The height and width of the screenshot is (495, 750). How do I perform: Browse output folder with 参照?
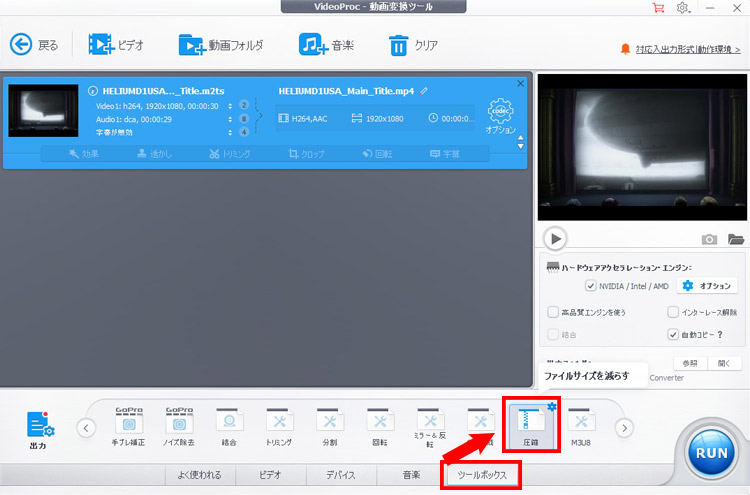690,363
